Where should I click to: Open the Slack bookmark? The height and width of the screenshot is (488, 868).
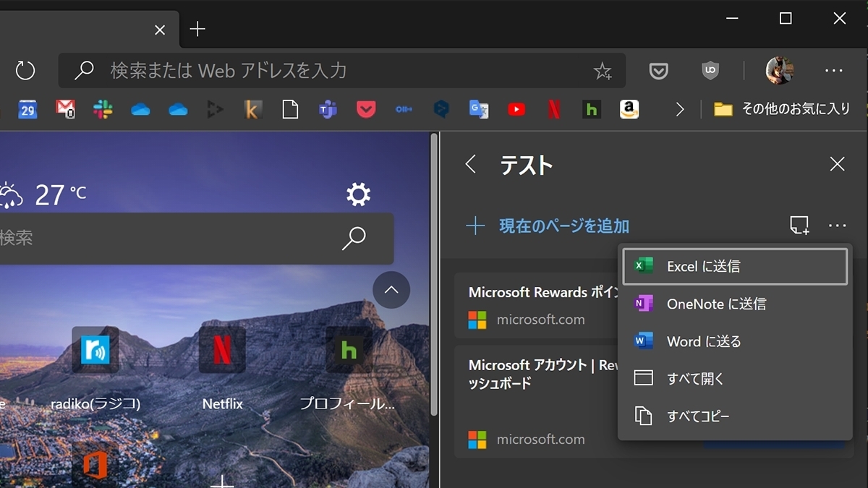coord(103,109)
